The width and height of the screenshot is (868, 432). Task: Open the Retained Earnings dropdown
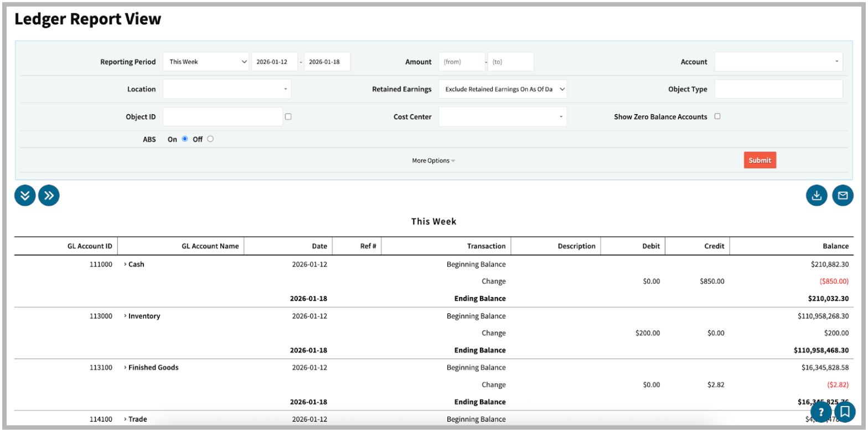pyautogui.click(x=502, y=89)
